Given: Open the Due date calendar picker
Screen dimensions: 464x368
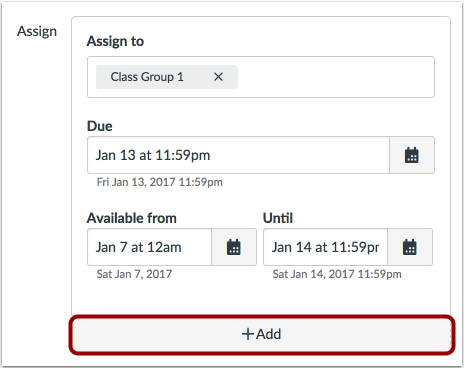Looking at the screenshot, I should pyautogui.click(x=412, y=155).
